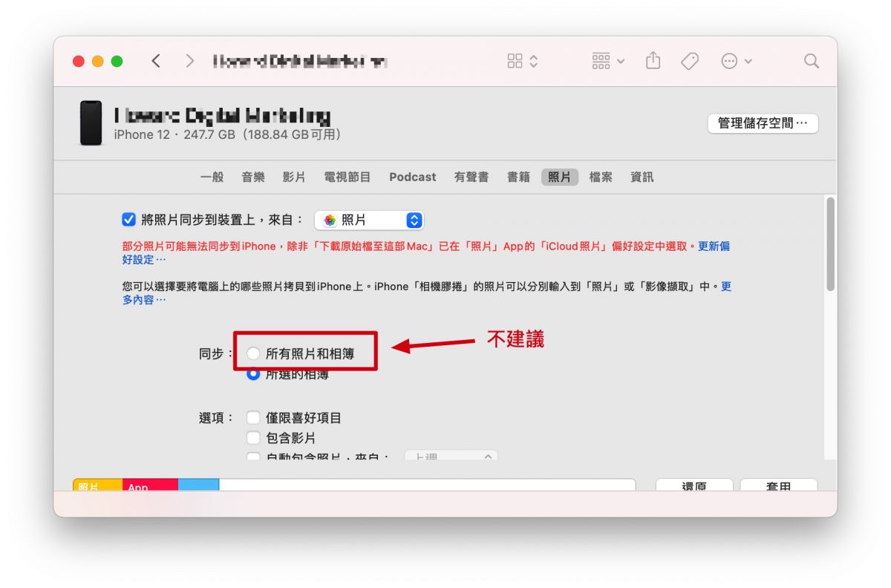Switch to the 資訊 tab

point(642,177)
